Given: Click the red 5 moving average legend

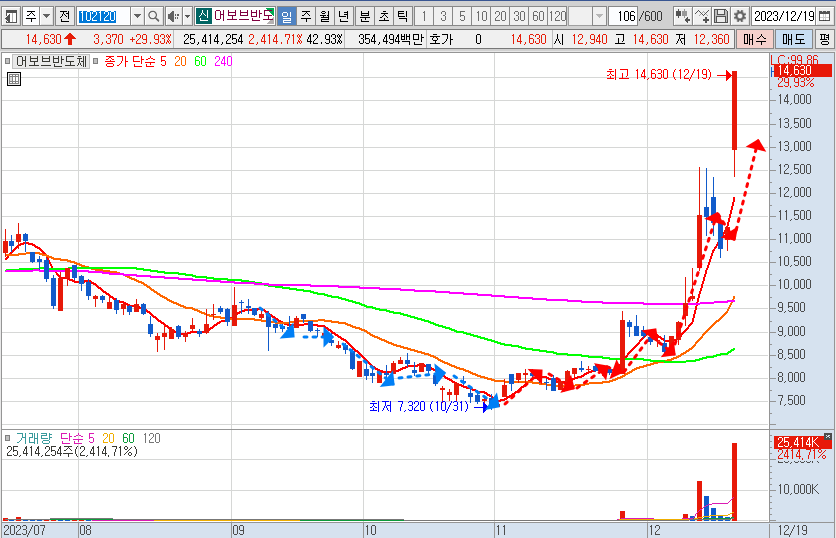Looking at the screenshot, I should point(163,62).
